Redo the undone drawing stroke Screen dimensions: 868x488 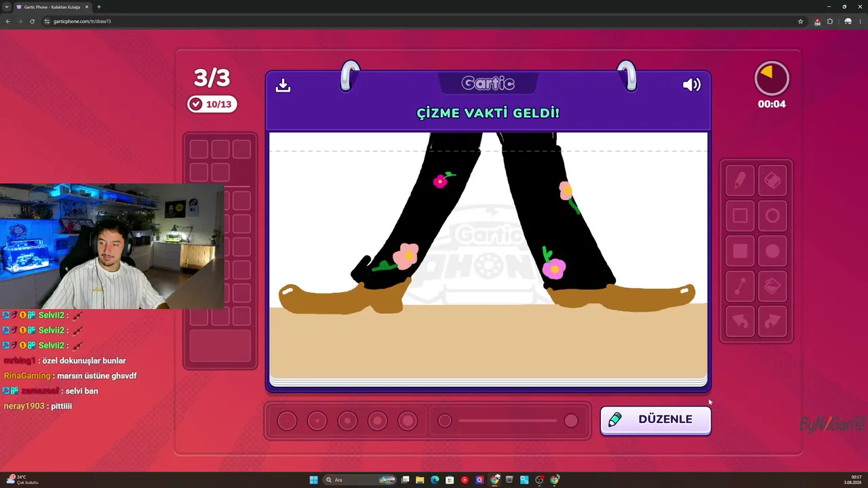pyautogui.click(x=772, y=322)
